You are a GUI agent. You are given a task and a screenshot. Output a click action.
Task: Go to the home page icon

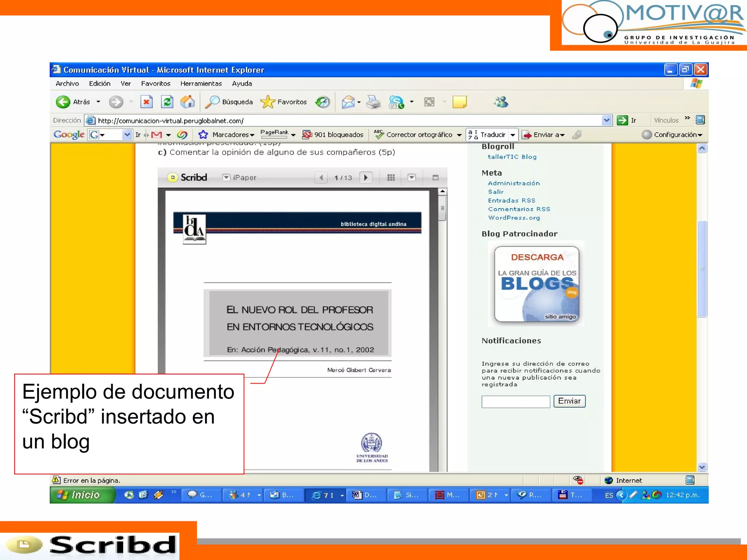(x=187, y=102)
